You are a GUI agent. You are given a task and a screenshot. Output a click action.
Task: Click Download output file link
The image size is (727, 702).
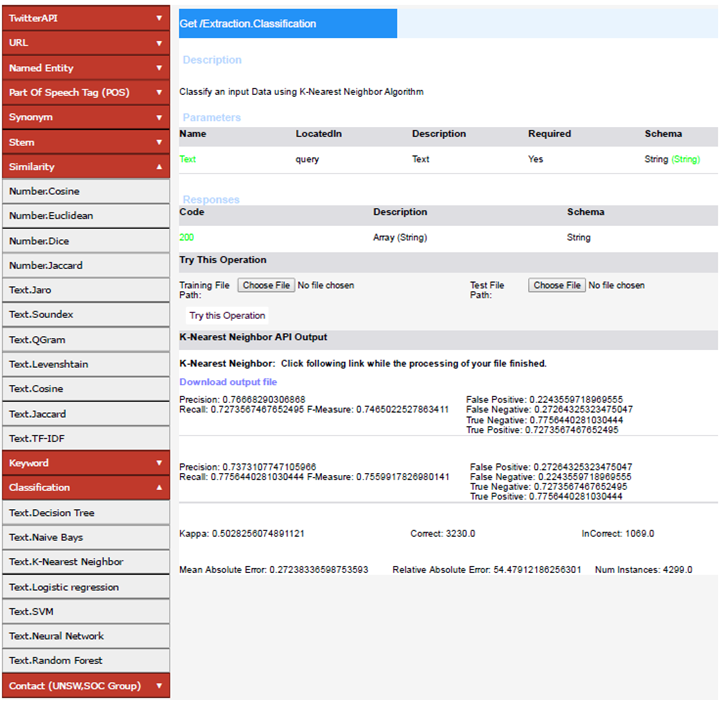(228, 382)
